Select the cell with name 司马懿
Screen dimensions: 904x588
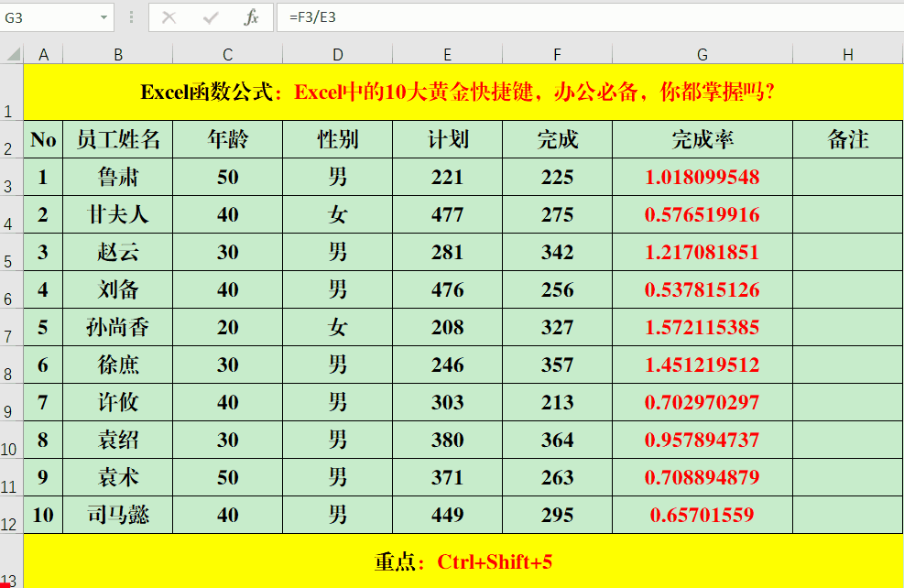[x=117, y=515]
